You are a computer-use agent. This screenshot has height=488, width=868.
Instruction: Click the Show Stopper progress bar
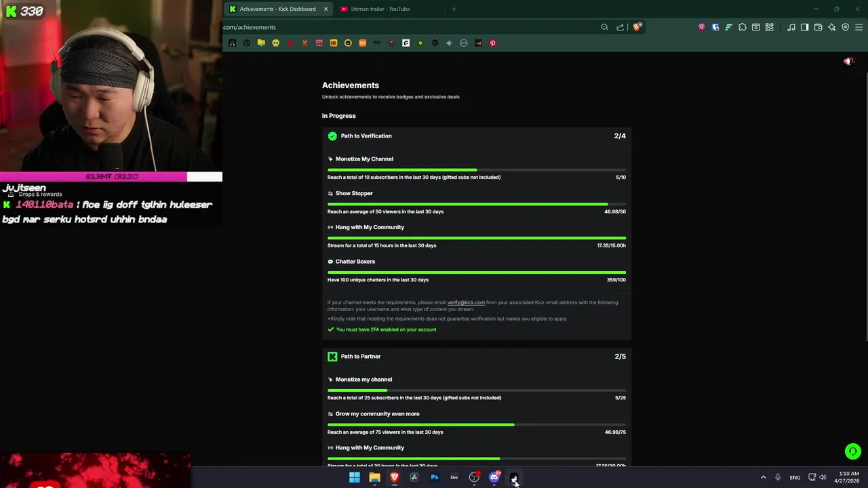click(x=477, y=204)
